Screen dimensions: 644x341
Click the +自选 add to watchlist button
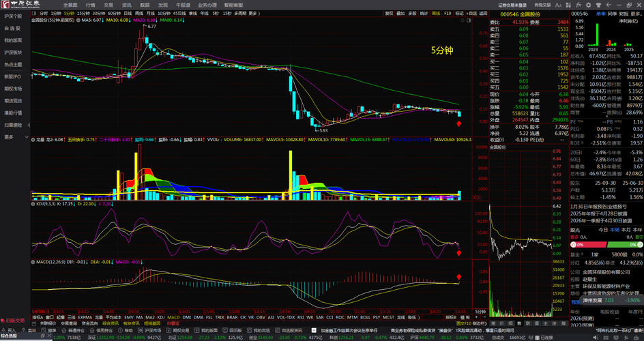[x=471, y=13]
